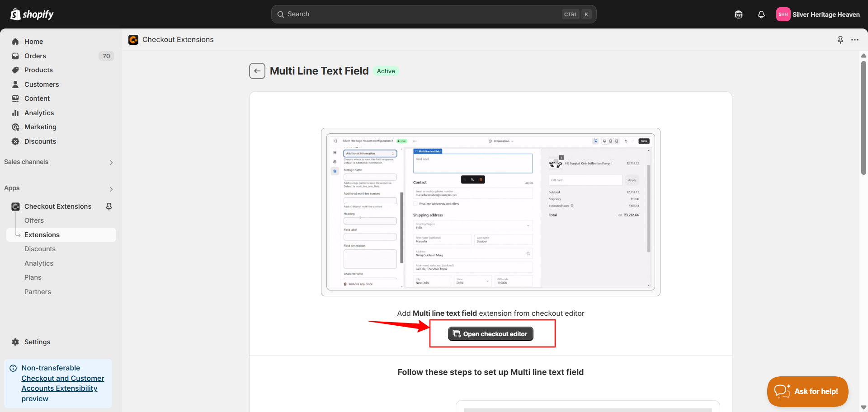This screenshot has height=412, width=868.
Task: Click the Settings gear icon
Action: [x=15, y=342]
